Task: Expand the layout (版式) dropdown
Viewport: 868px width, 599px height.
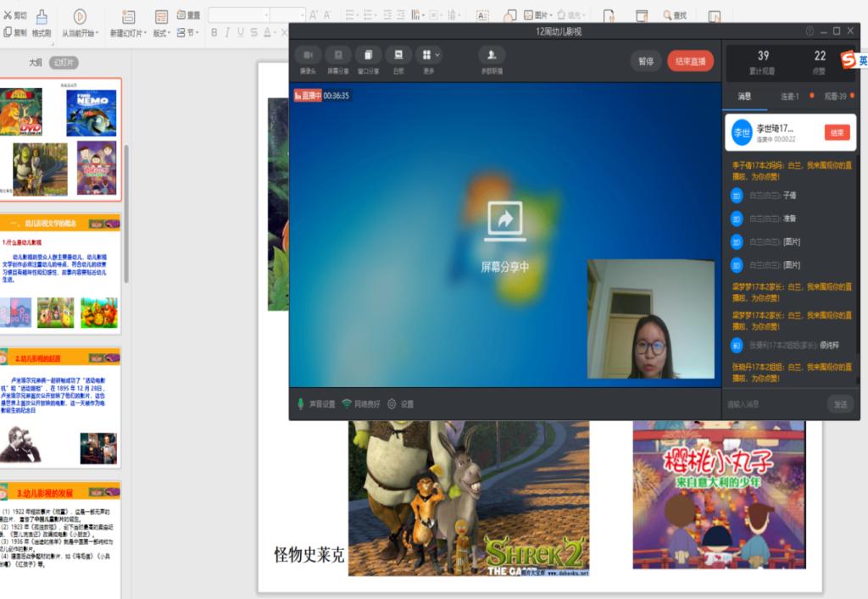Action: [x=161, y=33]
